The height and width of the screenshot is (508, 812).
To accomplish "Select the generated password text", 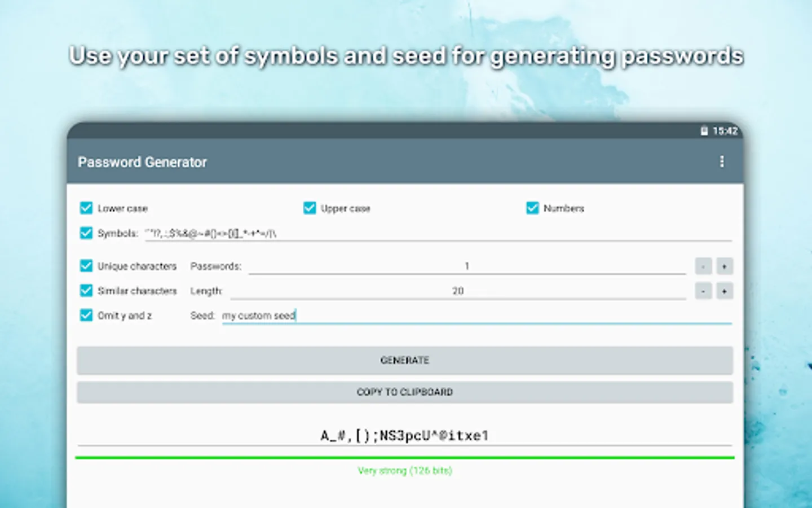I will 405,435.
